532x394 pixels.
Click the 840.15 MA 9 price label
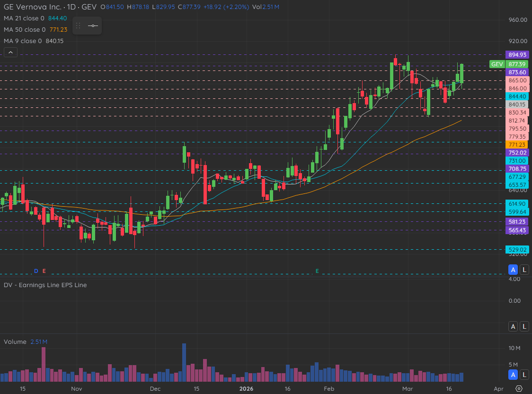coord(517,105)
